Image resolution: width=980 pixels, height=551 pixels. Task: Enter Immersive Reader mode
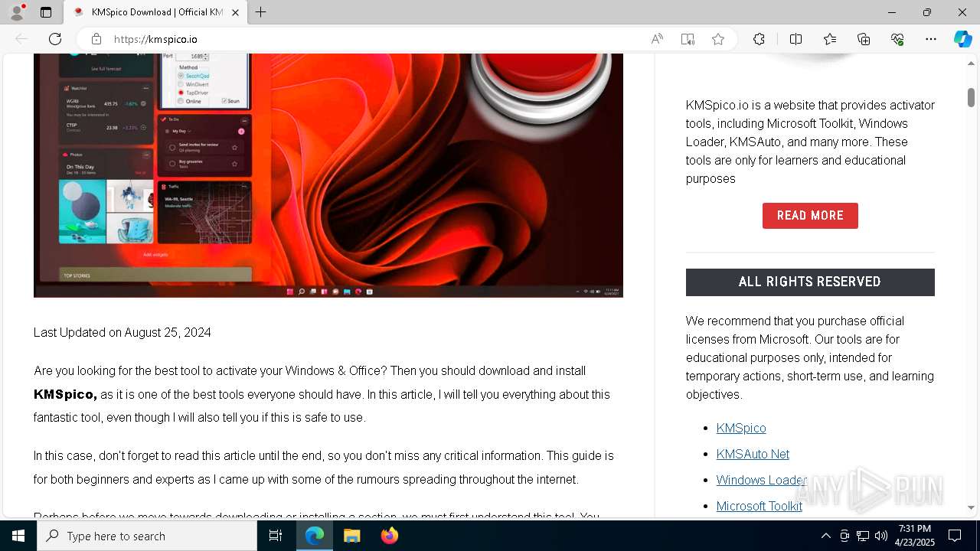[688, 39]
